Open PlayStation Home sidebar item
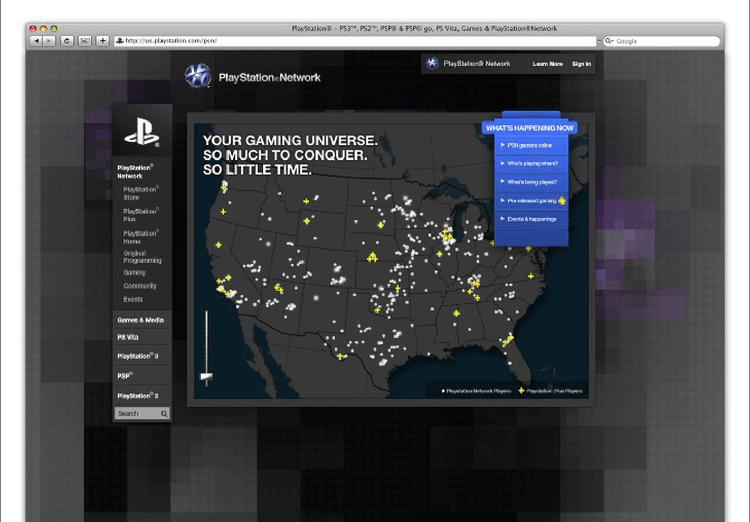 (141, 237)
